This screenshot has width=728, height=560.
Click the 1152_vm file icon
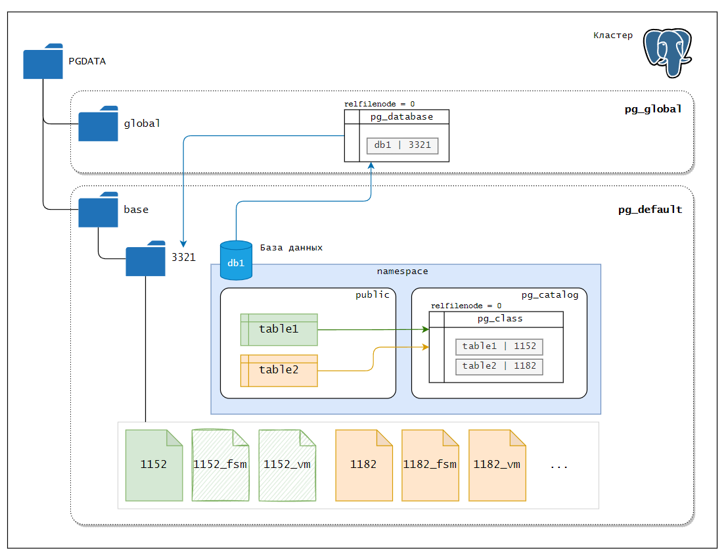pos(287,465)
